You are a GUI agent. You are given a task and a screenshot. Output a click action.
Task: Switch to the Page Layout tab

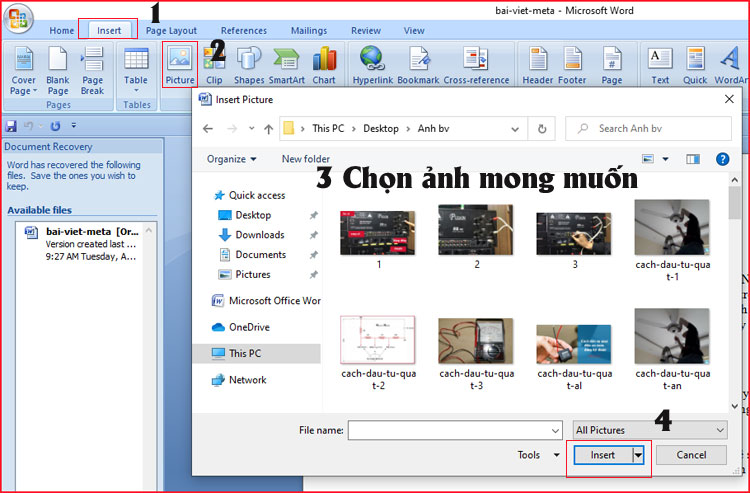171,31
